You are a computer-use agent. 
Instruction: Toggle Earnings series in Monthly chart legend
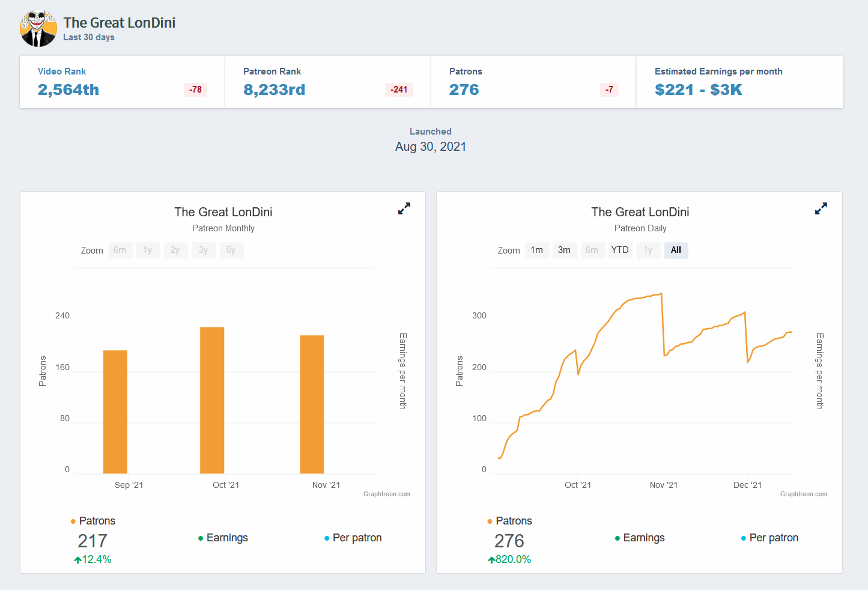coord(223,538)
